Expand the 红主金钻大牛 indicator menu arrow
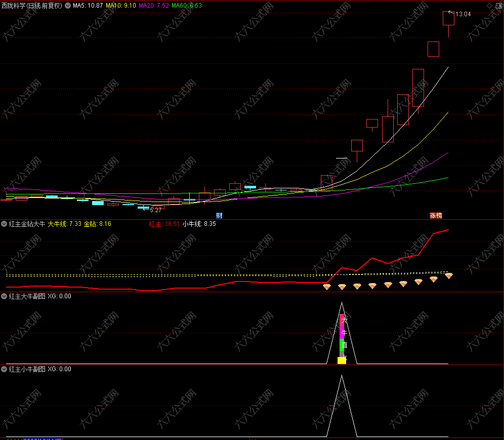This screenshot has height=440, width=504. (5, 223)
